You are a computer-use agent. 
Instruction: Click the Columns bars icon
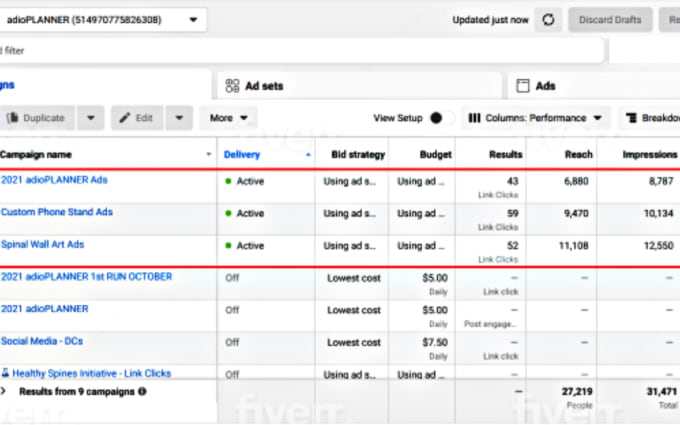coord(474,118)
